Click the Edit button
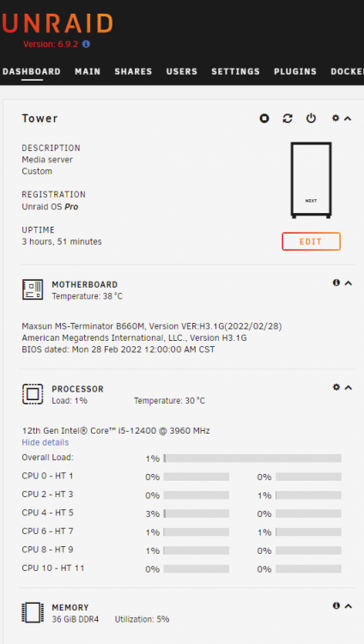This screenshot has width=364, height=644. pos(311,241)
